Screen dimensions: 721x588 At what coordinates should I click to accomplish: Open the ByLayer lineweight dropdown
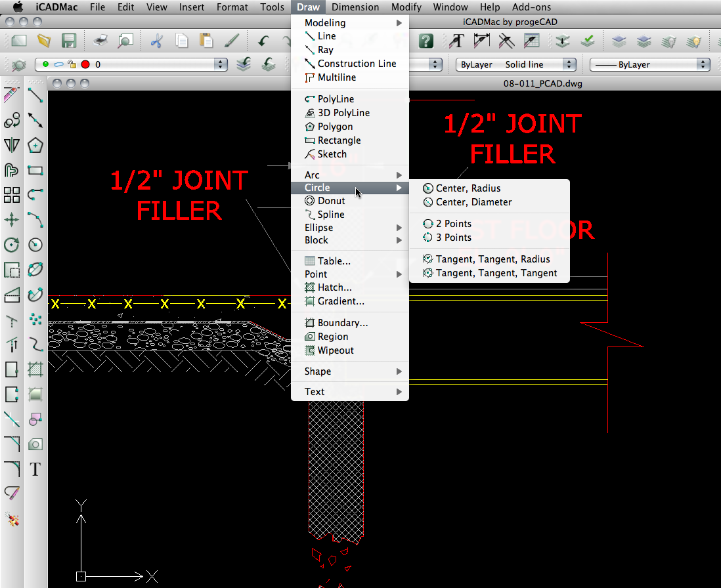(x=650, y=64)
